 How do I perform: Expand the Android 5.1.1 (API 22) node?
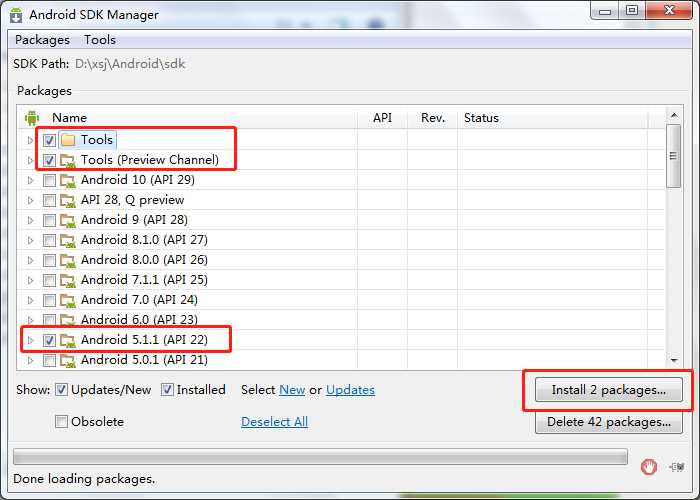(x=30, y=340)
